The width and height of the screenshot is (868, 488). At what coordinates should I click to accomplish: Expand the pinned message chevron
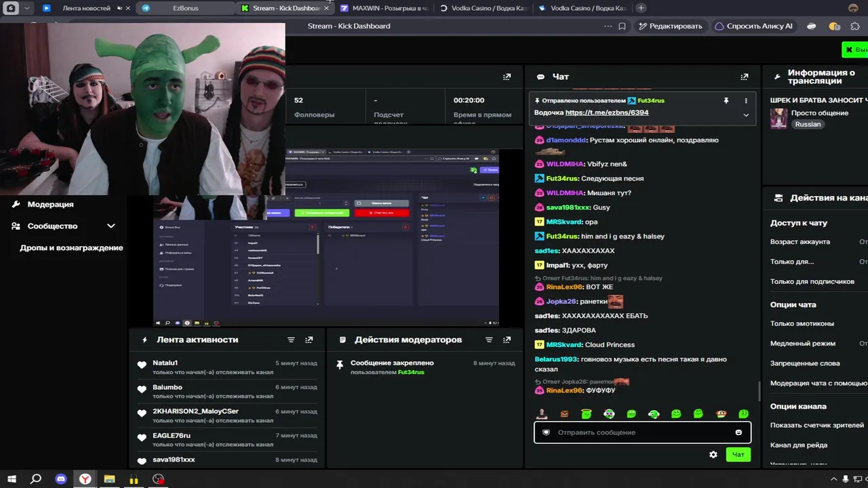746,115
